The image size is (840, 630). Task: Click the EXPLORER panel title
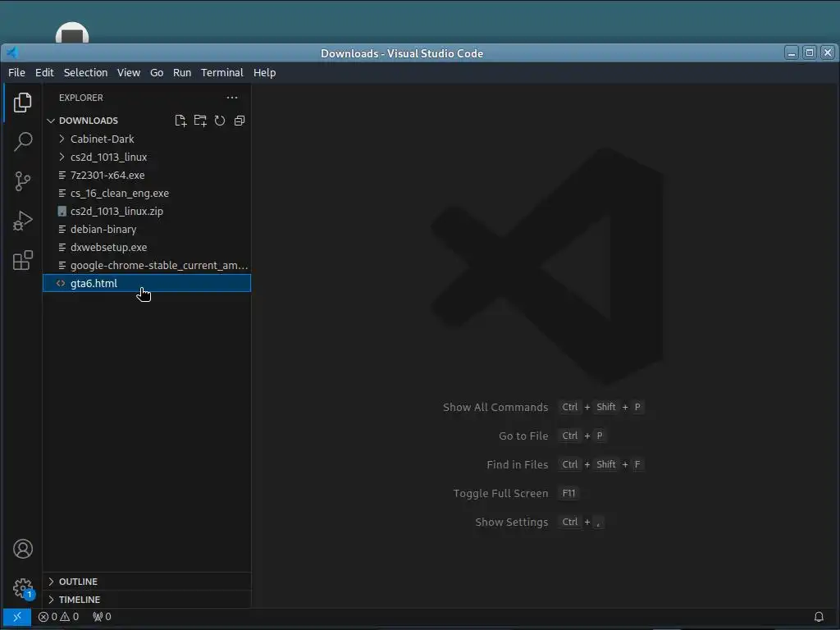(81, 98)
